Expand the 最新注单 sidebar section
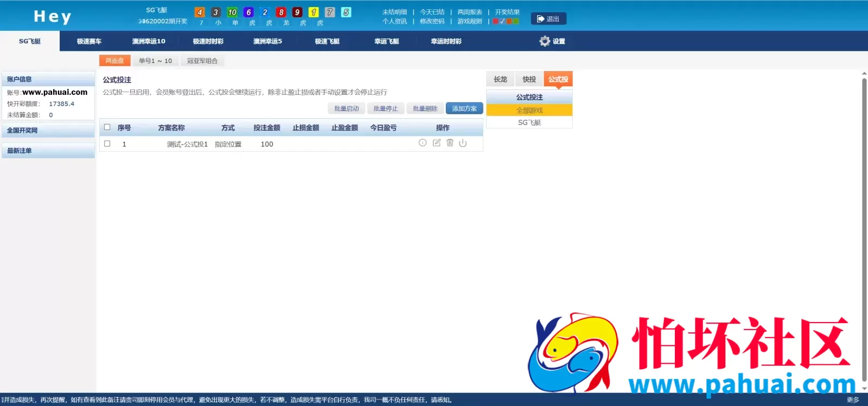This screenshot has width=868, height=406. point(48,151)
